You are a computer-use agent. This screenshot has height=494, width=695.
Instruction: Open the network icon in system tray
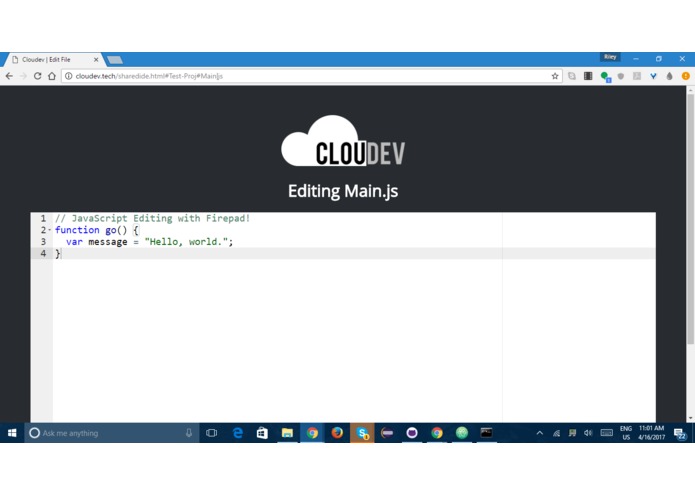point(556,433)
